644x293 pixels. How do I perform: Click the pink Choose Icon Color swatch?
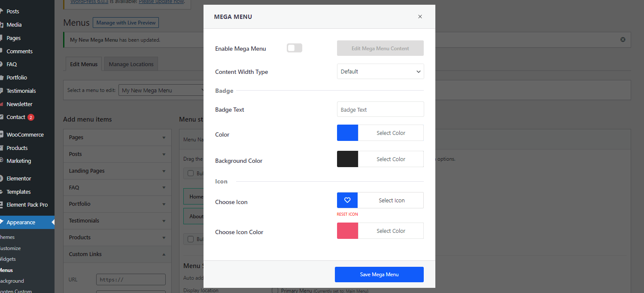coord(347,231)
